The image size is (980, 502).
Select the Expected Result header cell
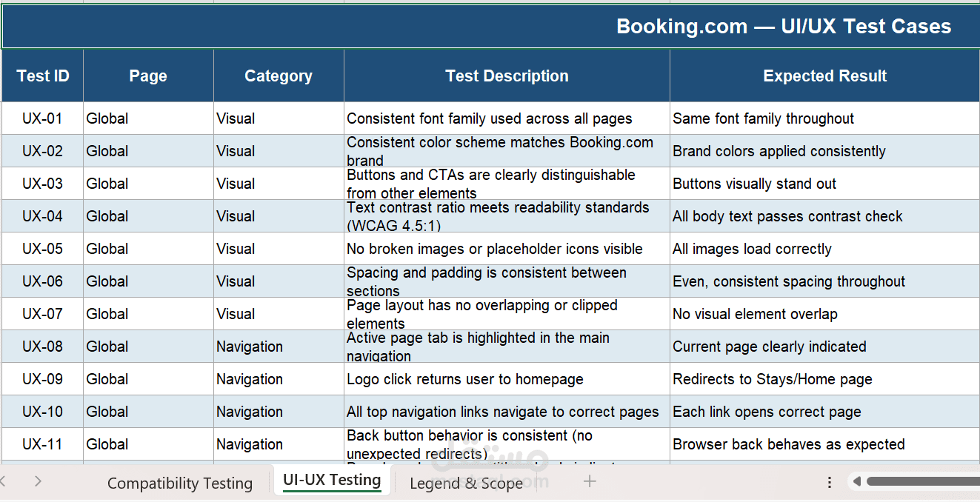tap(824, 76)
